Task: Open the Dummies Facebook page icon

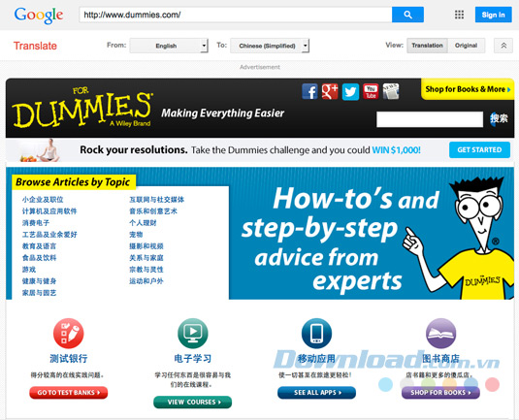Action: pyautogui.click(x=309, y=92)
